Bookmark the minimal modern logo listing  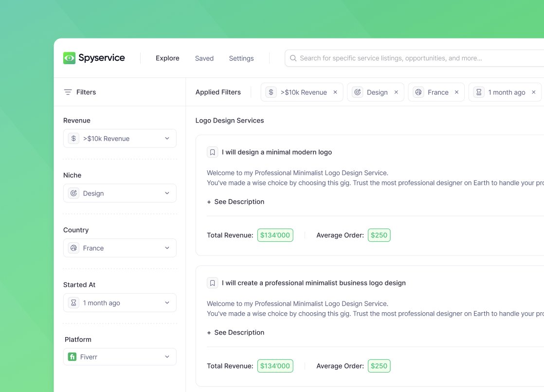212,152
